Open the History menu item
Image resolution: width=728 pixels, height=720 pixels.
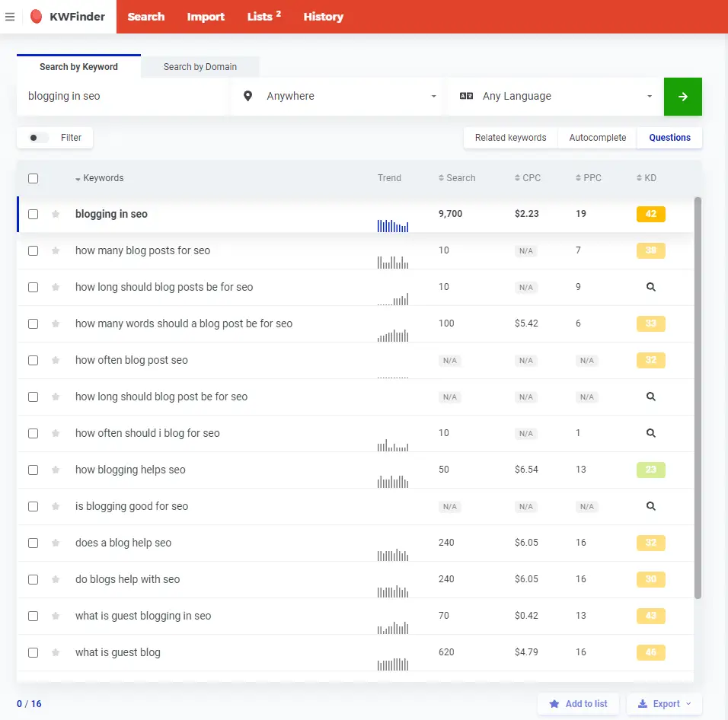click(x=323, y=17)
